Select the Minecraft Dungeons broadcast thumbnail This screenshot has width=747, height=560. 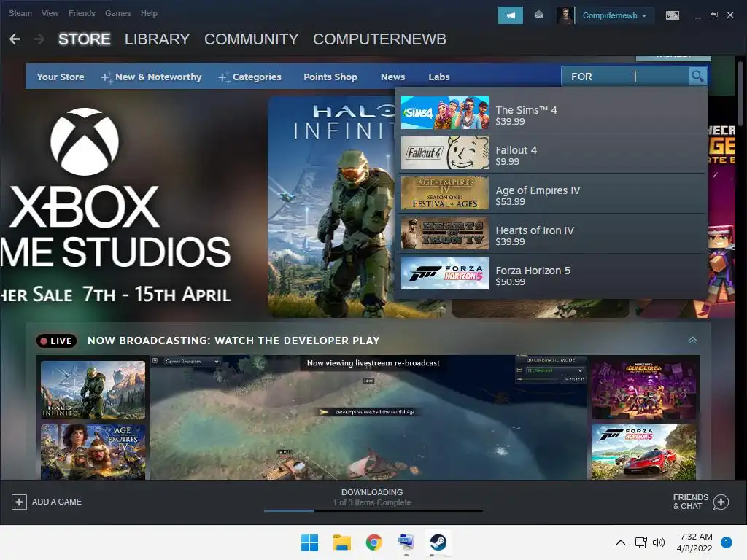tap(643, 389)
